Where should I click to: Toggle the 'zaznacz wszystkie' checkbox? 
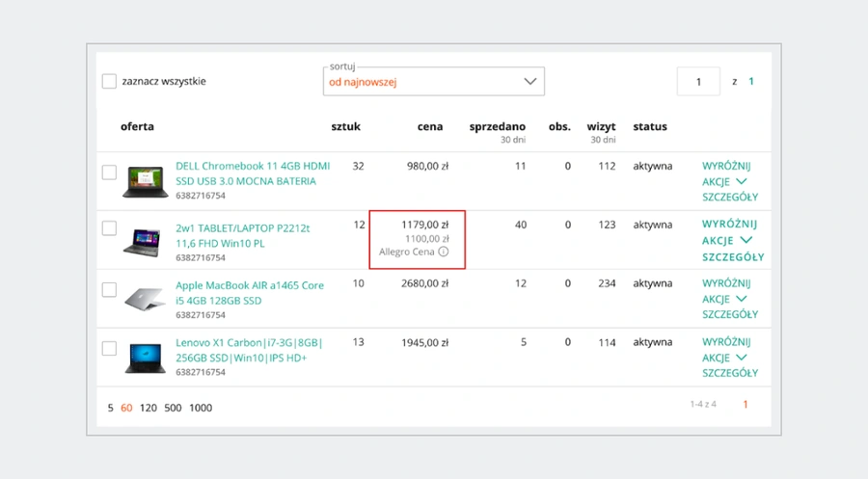[x=109, y=81]
